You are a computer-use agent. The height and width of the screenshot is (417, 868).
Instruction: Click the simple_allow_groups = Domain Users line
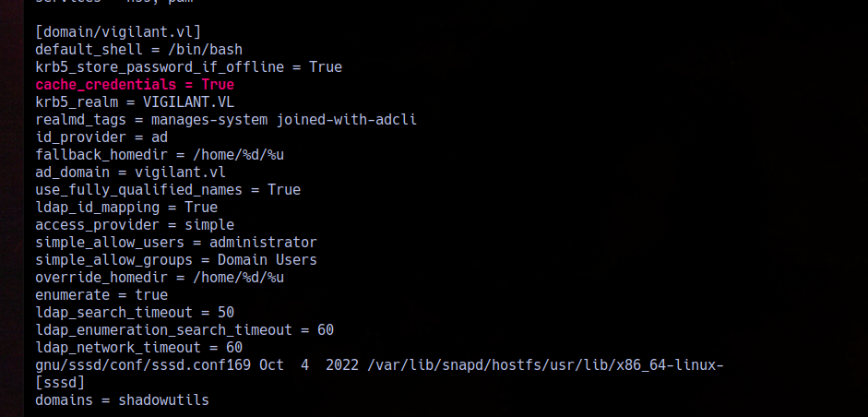176,260
